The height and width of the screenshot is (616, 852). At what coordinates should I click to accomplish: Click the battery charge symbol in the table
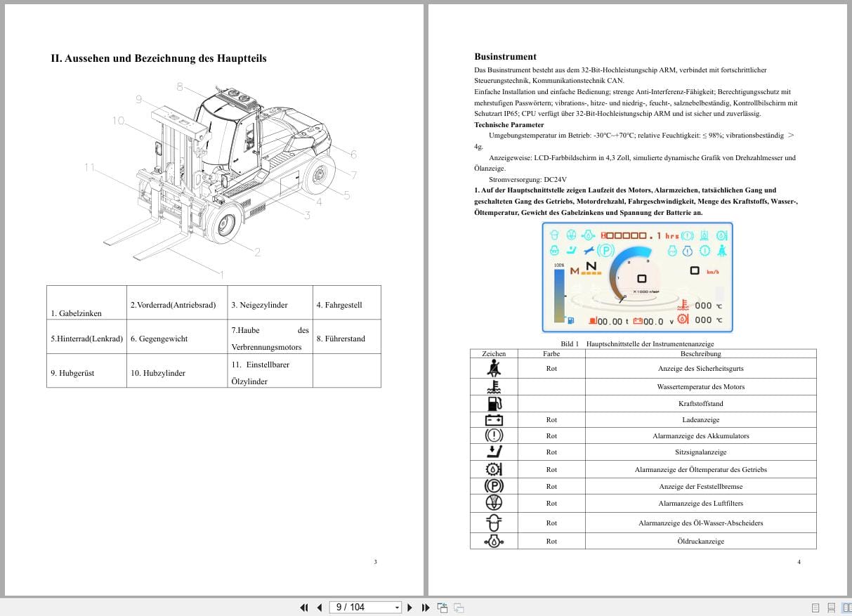pos(493,419)
